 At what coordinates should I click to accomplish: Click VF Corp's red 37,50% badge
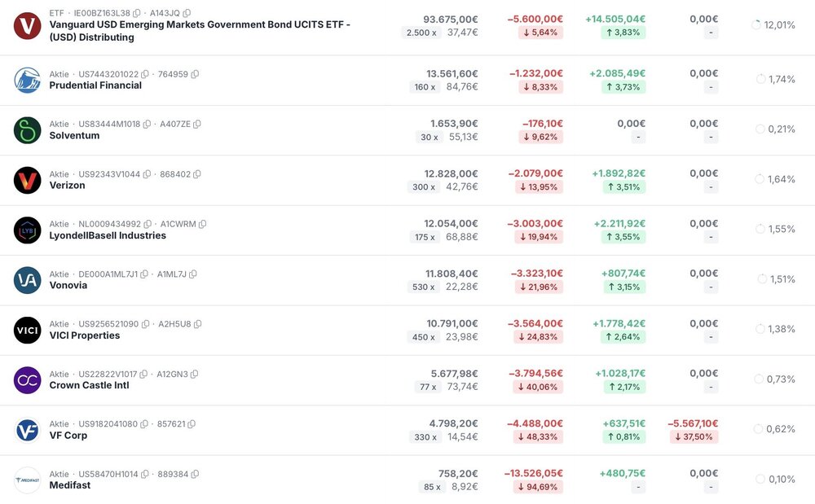tap(693, 436)
